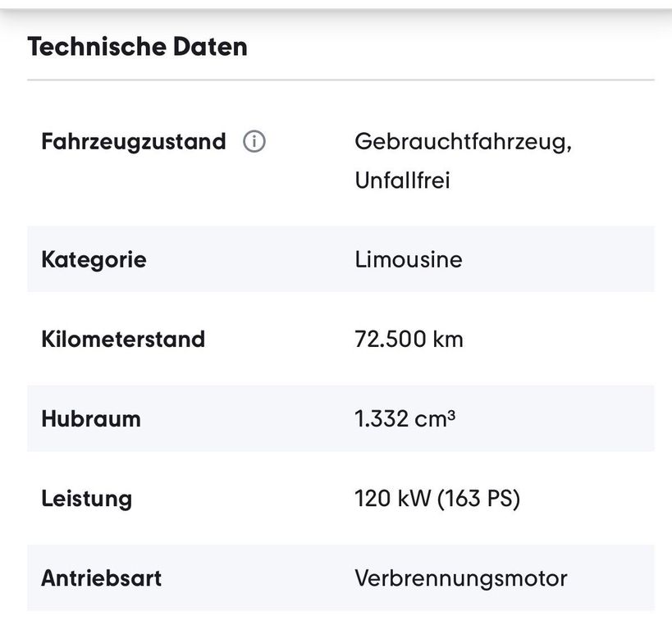The image size is (672, 630).
Task: Select the Kategorie label
Action: (94, 260)
